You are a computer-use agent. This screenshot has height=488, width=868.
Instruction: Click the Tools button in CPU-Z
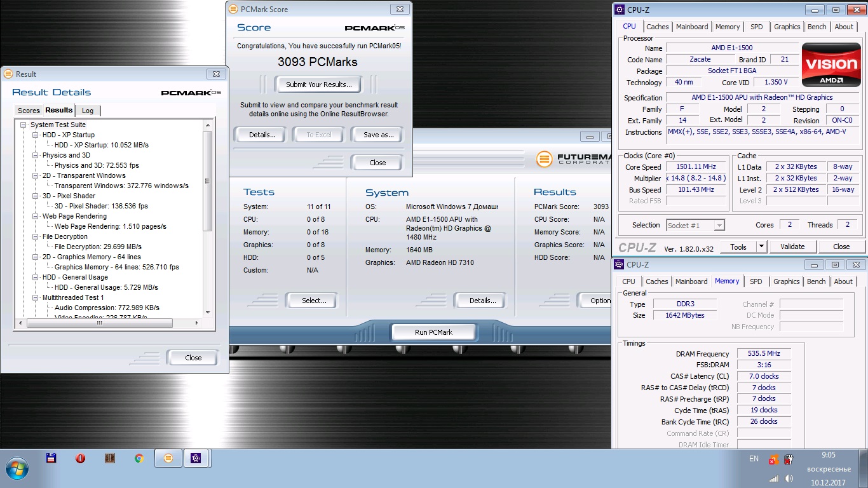[x=738, y=247]
